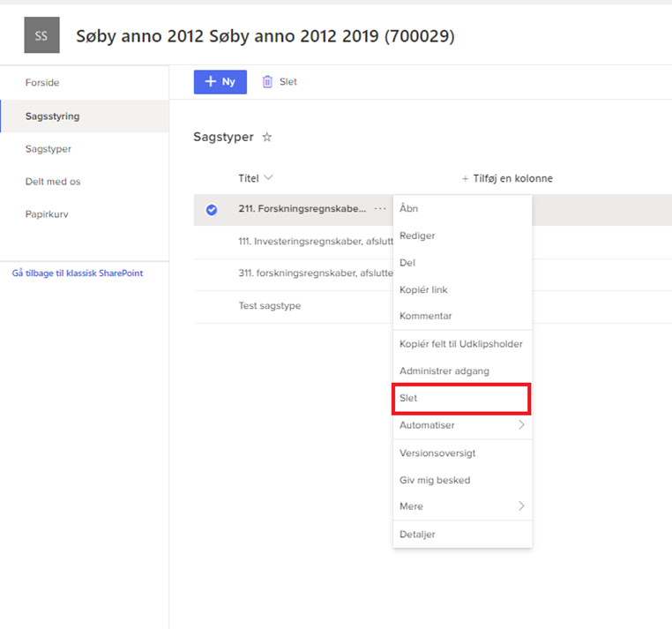Follow Gå tilbage til klassisk SharePoint link
This screenshot has height=629, width=672.
(x=78, y=273)
